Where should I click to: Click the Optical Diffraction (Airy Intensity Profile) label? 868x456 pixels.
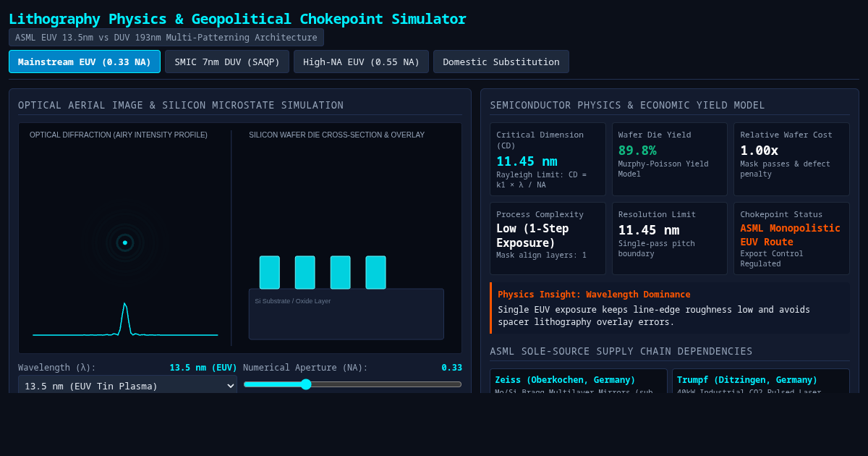119,135
